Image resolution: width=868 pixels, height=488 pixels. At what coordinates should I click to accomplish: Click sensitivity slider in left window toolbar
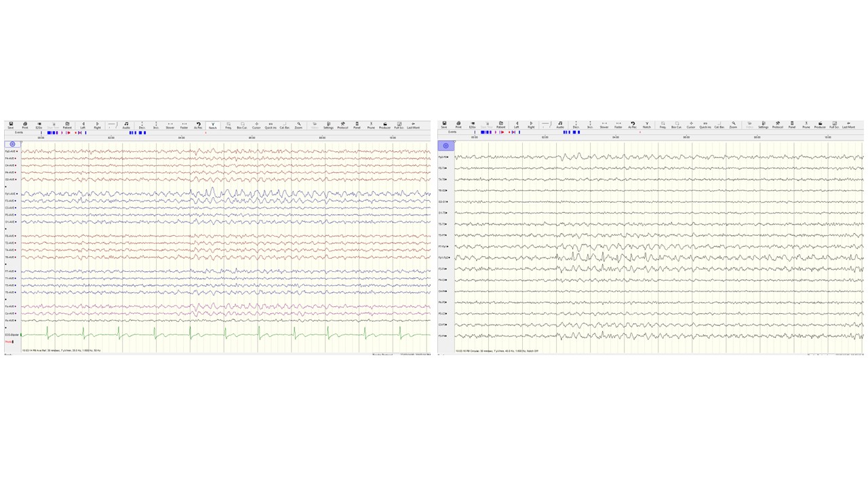pyautogui.click(x=111, y=125)
